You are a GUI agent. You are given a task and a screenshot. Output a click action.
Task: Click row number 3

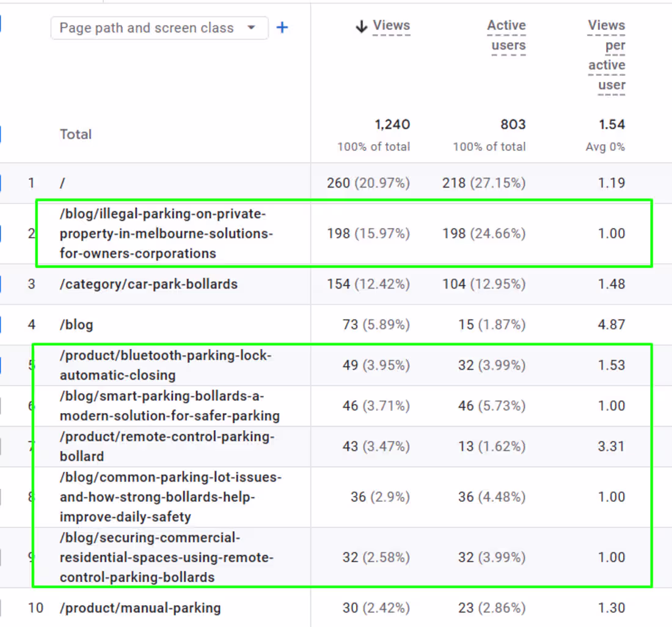coord(31,284)
